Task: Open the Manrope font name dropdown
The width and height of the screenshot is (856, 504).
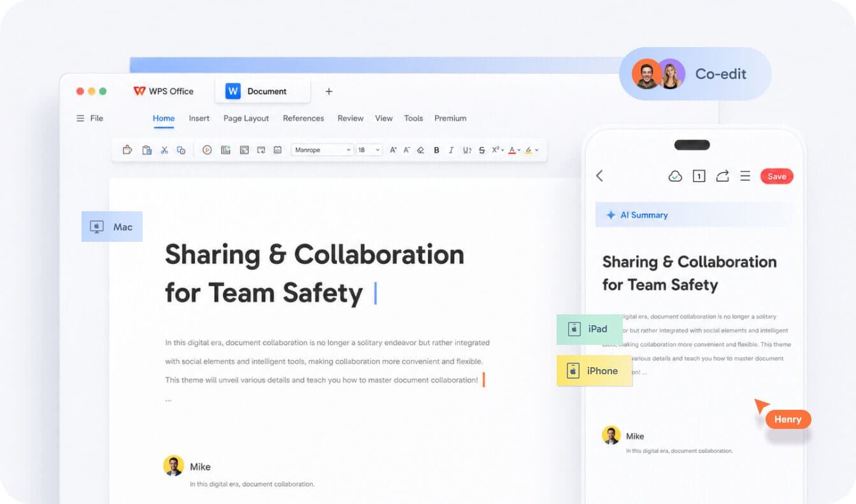Action: click(322, 150)
